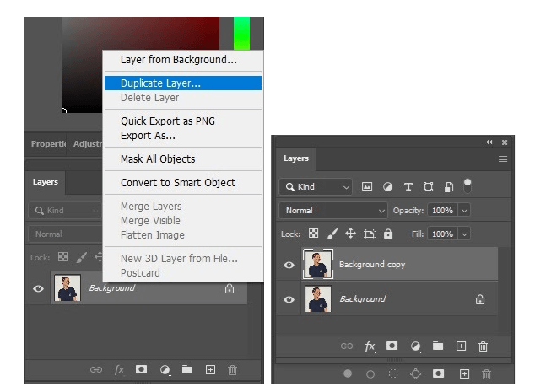Screen dimensions: 535x392
Task: Lock position icon in right panel
Action: pos(350,234)
